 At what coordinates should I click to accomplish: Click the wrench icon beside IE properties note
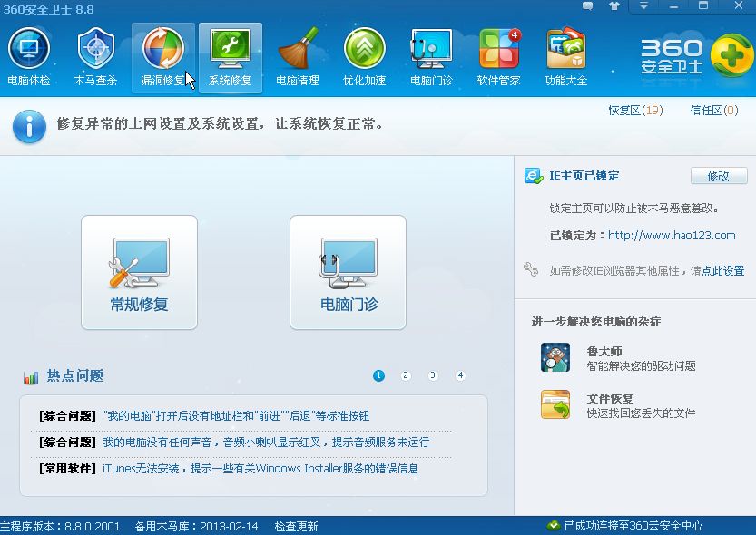531,269
